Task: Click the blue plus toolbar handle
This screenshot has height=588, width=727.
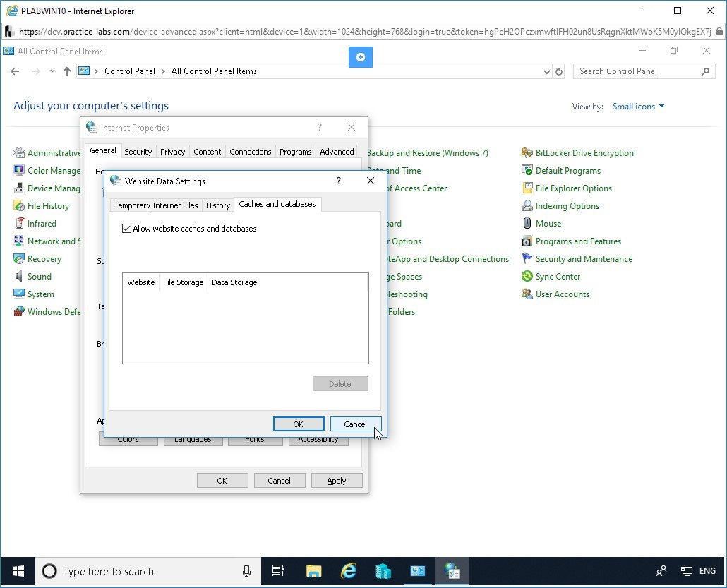Action: pos(360,56)
